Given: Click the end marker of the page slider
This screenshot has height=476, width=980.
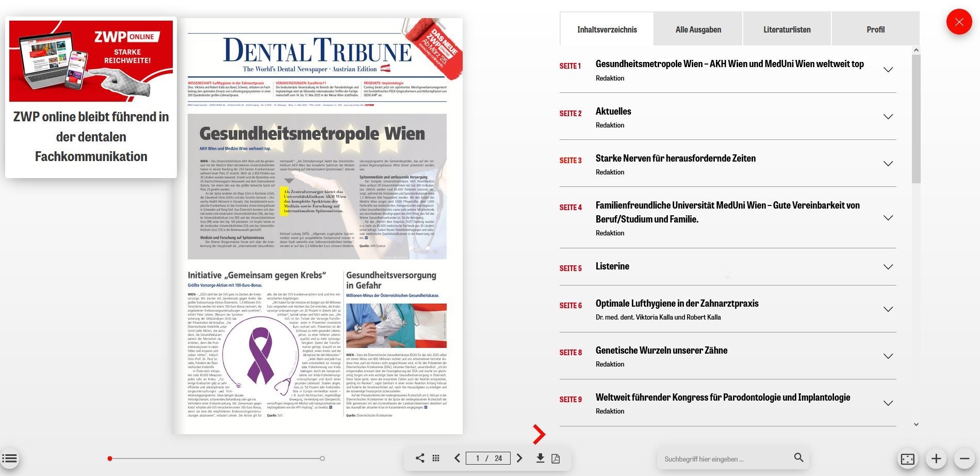Looking at the screenshot, I should click(x=322, y=458).
